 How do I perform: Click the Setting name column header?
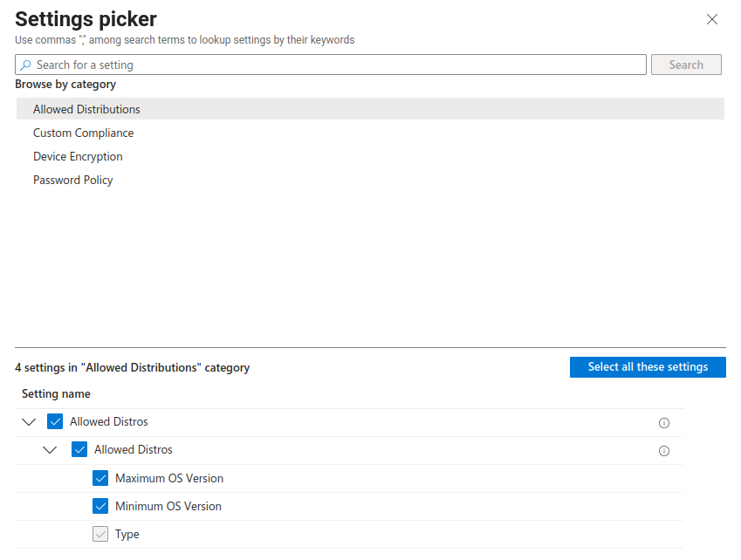pos(56,393)
